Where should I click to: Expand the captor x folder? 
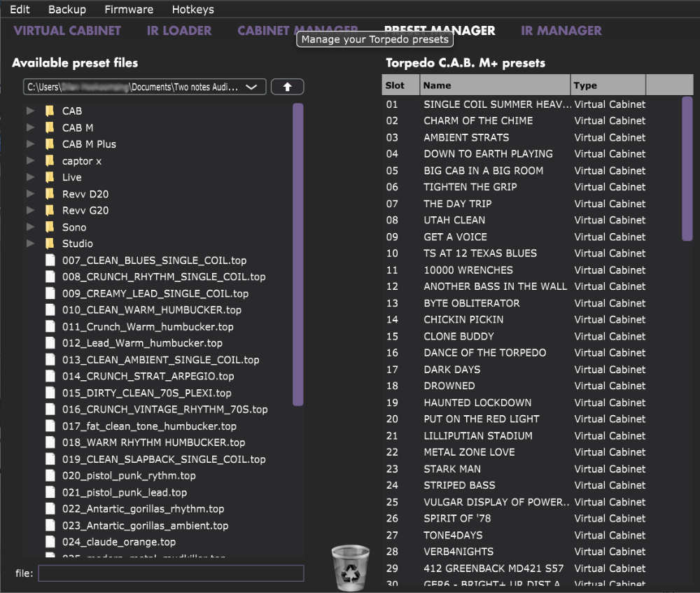tap(30, 161)
